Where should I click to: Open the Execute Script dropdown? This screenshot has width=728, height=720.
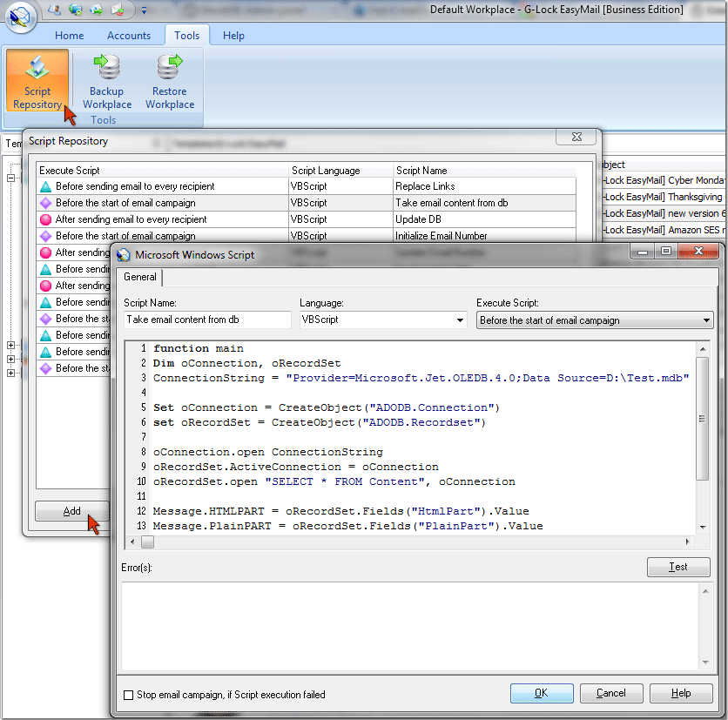pos(706,320)
